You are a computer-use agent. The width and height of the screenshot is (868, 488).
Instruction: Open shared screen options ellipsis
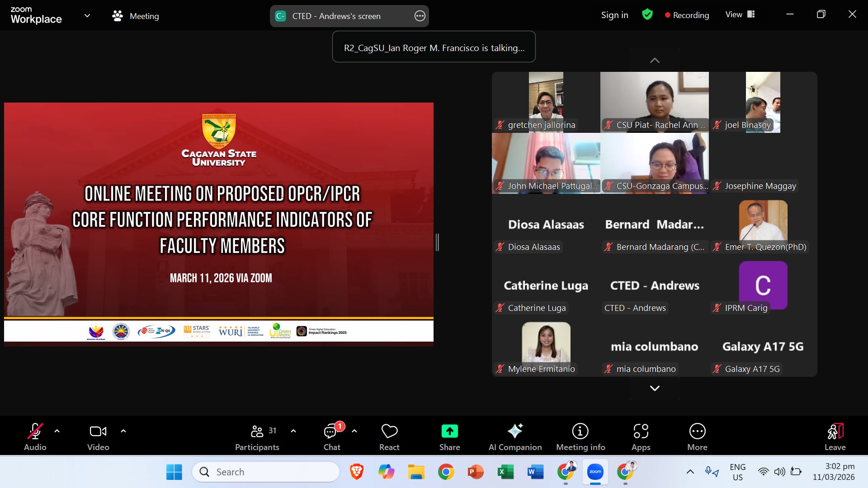pos(420,16)
